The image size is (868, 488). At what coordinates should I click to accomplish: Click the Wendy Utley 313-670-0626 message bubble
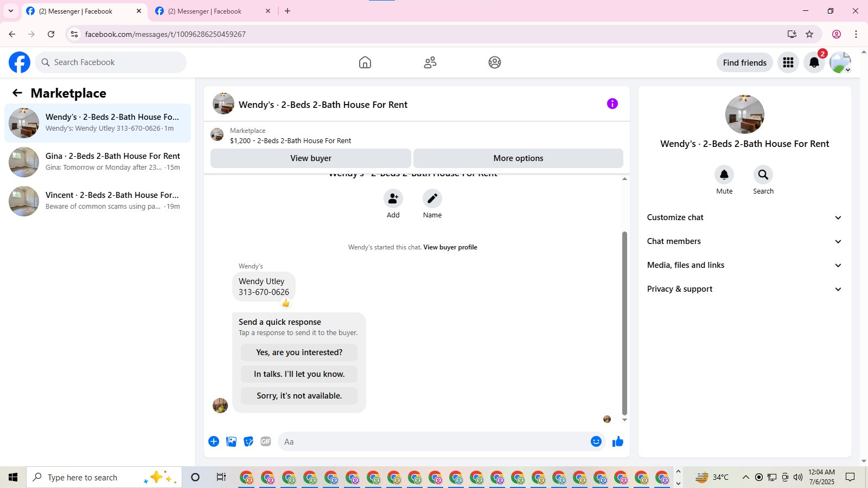click(264, 287)
